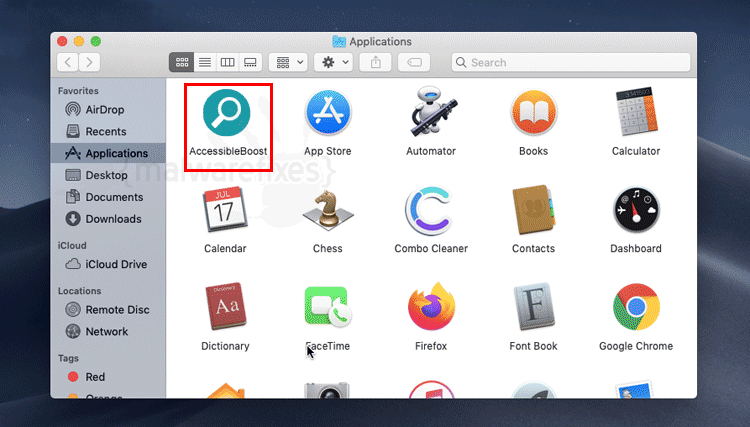The width and height of the screenshot is (750, 427).
Task: Select the Google Chrome icon
Action: tap(636, 307)
